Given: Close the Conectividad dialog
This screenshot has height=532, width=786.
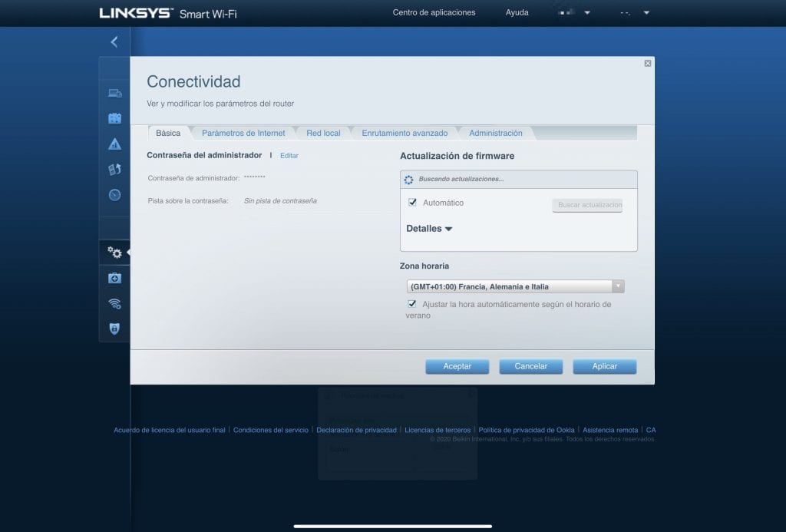Looking at the screenshot, I should coord(647,64).
